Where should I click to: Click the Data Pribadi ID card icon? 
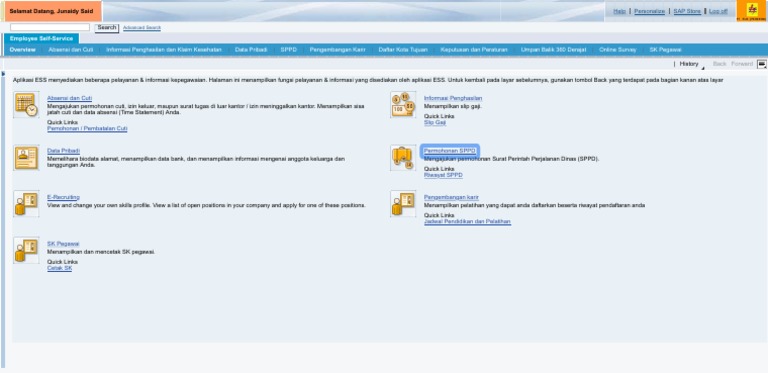tap(26, 158)
